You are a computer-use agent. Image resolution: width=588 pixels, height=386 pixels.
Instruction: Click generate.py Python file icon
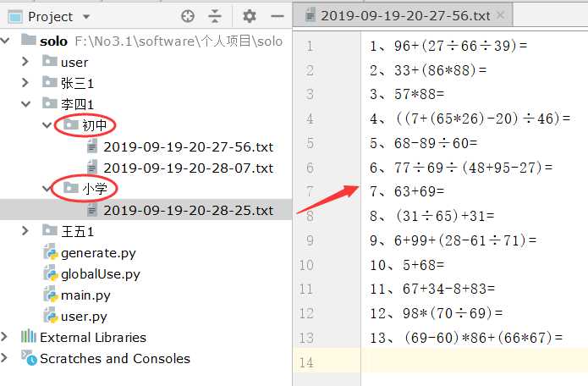point(50,252)
